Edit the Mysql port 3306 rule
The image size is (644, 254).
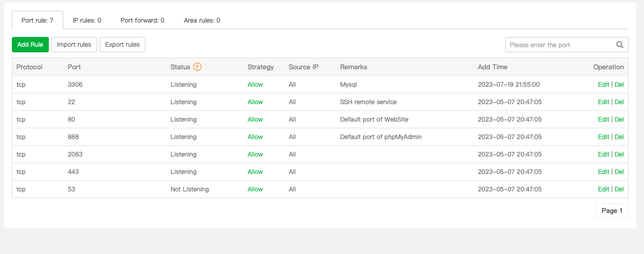click(x=603, y=85)
